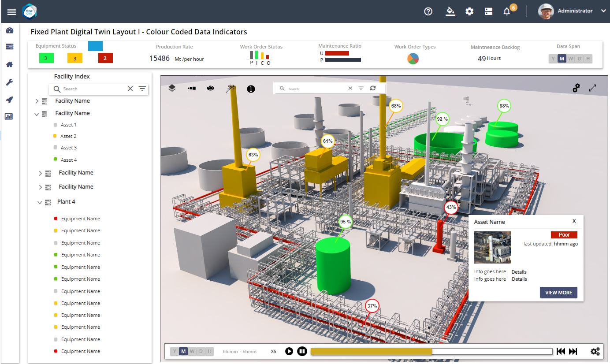Select the layers icon in the 3D viewer toolbar
Viewport: 610px width, 364px height.
pos(172,88)
